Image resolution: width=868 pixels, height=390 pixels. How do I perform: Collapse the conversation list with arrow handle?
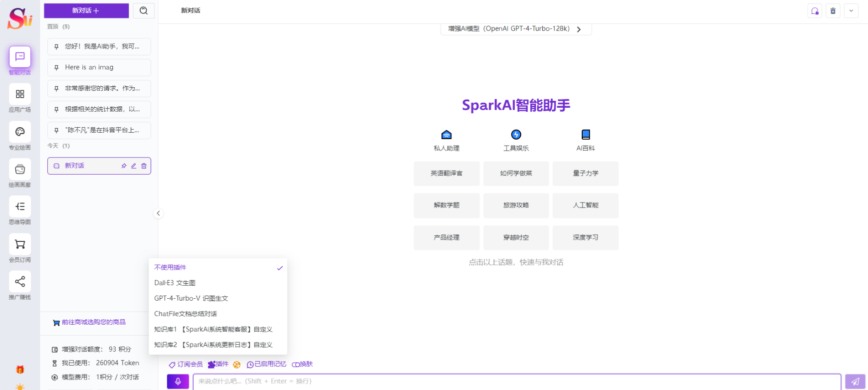click(x=158, y=213)
